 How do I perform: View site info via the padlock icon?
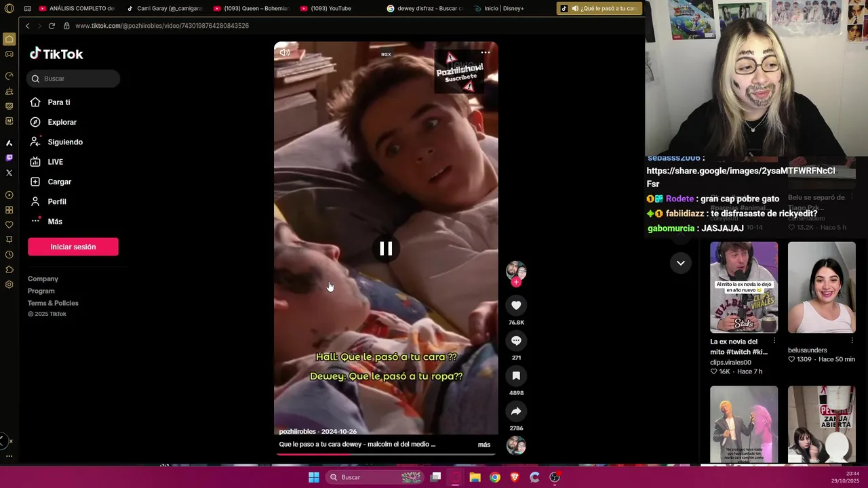(66, 26)
